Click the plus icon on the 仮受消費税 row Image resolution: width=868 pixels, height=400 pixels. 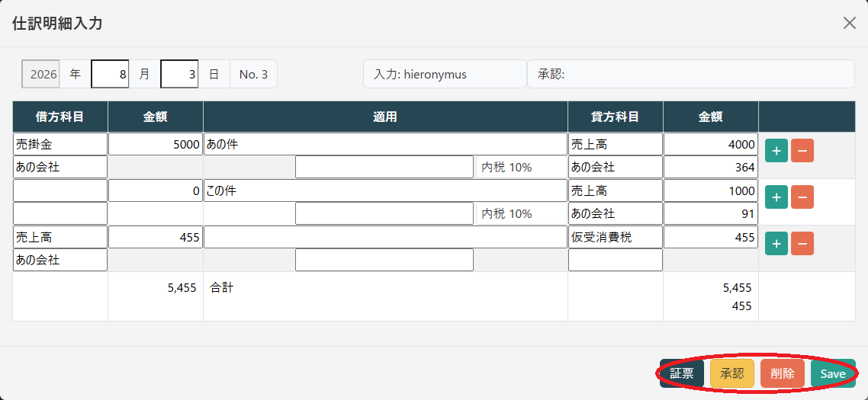(776, 244)
